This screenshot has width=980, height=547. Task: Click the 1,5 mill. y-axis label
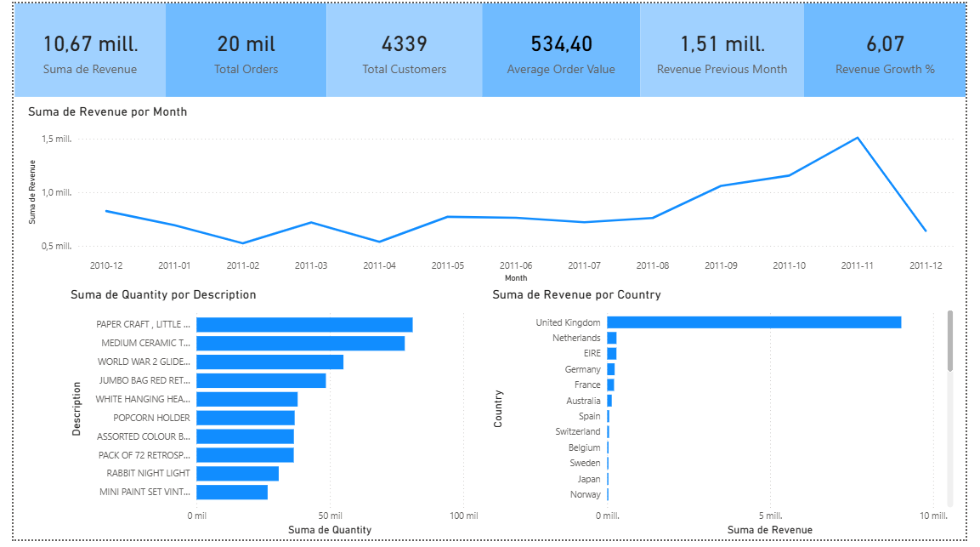pos(56,139)
